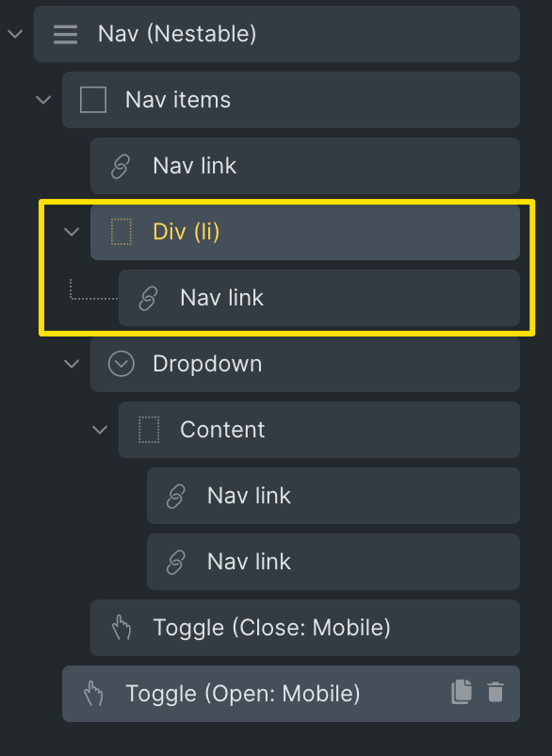
Task: Select the first Nav link inside Content
Action: 333,496
